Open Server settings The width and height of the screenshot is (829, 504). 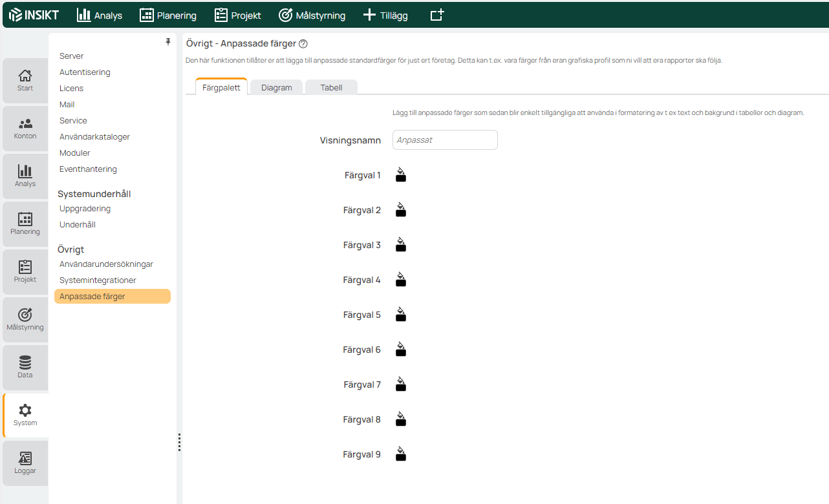(x=72, y=56)
